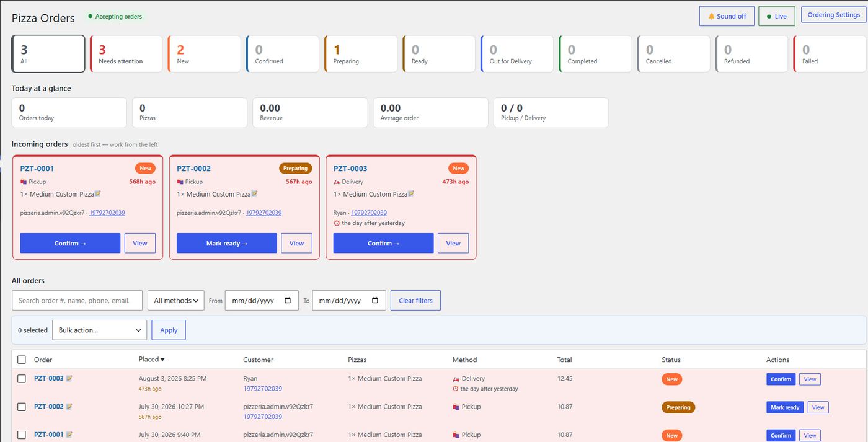The image size is (868, 442).
Task: Show Failed orders tab
Action: [x=830, y=54]
